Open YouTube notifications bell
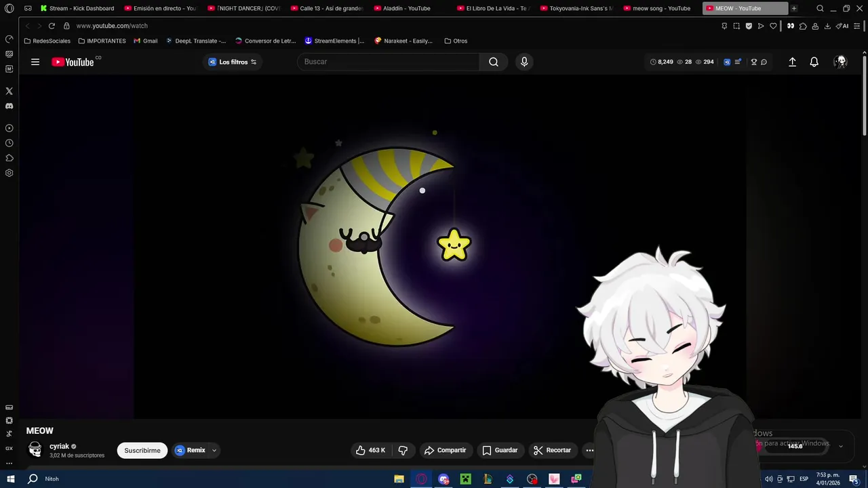The height and width of the screenshot is (488, 868). pos(814,62)
